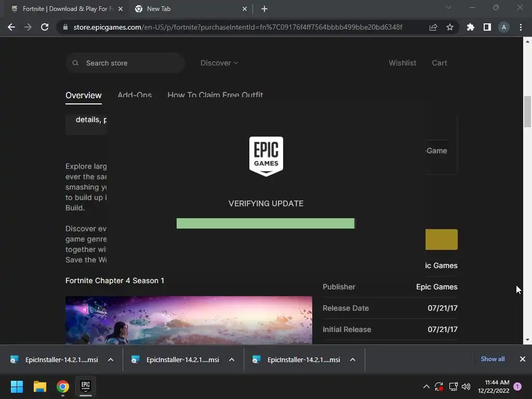This screenshot has height=399, width=532.
Task: Close the downloads bar
Action: pyautogui.click(x=523, y=359)
